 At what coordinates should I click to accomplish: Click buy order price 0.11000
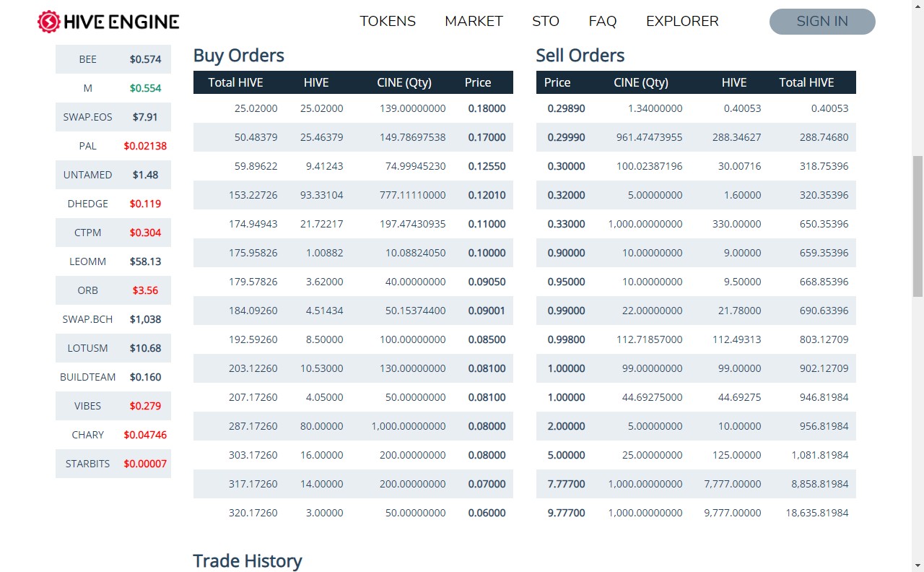(x=487, y=224)
